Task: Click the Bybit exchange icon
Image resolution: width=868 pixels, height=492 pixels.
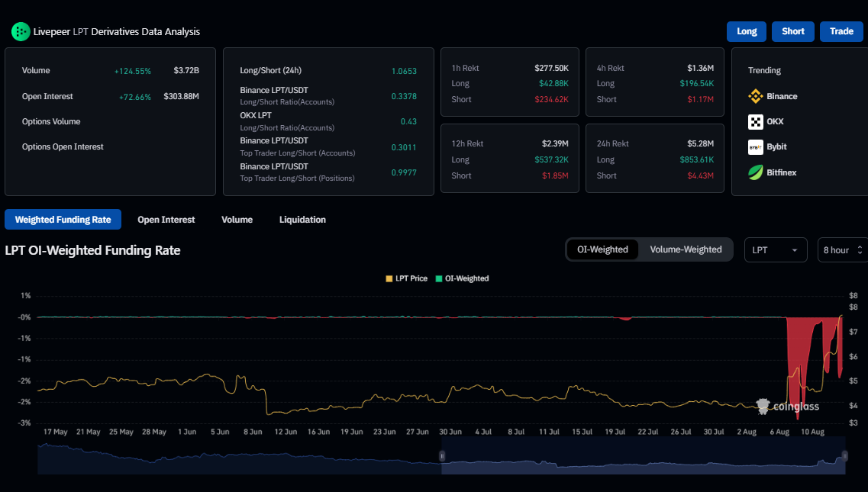Action: coord(755,146)
